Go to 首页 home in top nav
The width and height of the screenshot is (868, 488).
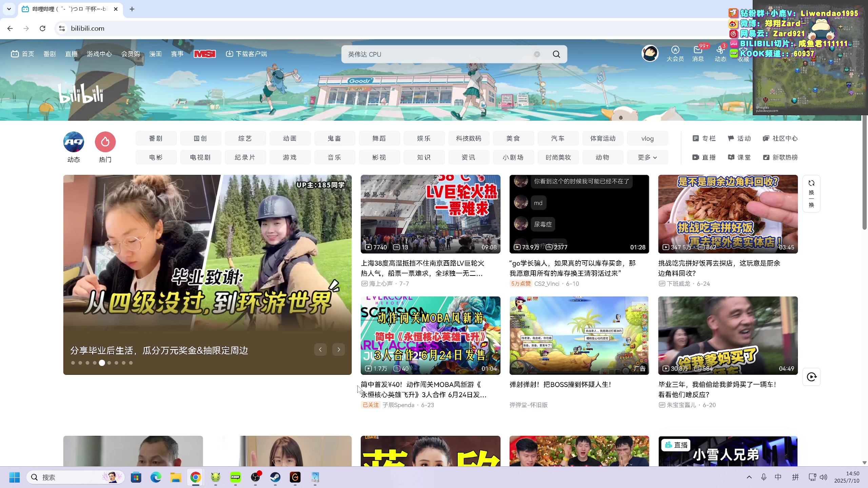23,54
